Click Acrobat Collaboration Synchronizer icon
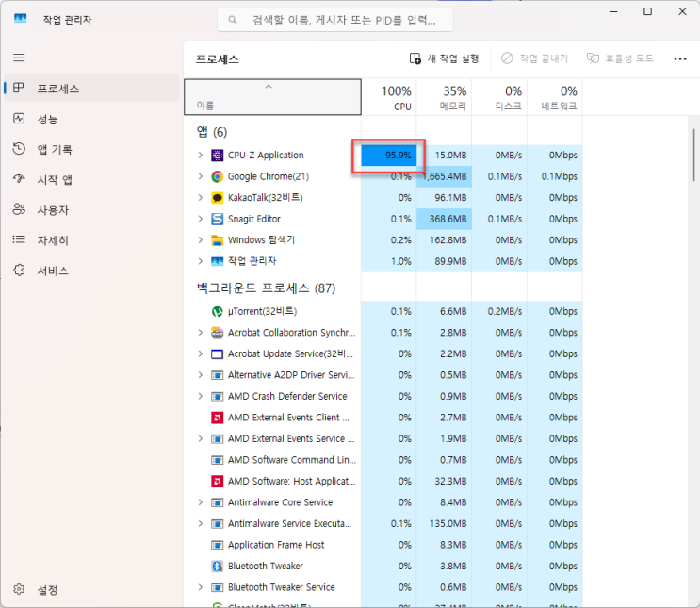The image size is (700, 608). [217, 333]
